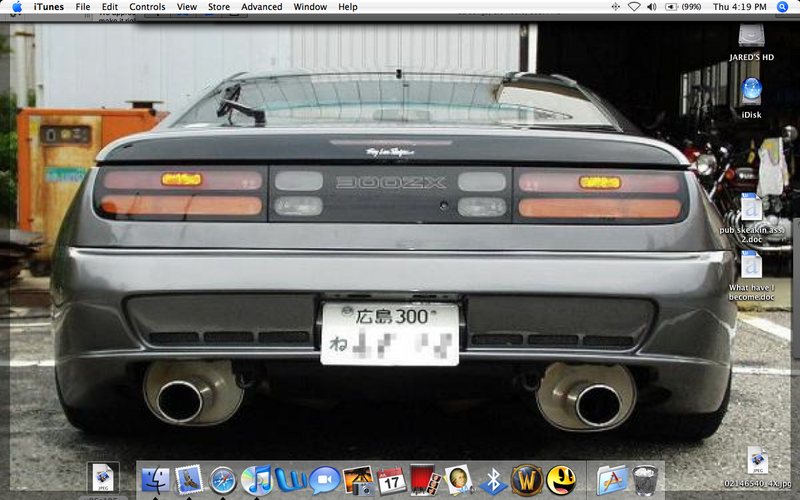This screenshot has height=500, width=800.
Task: Launch World of Warcraft from the dock
Action: tap(526, 480)
